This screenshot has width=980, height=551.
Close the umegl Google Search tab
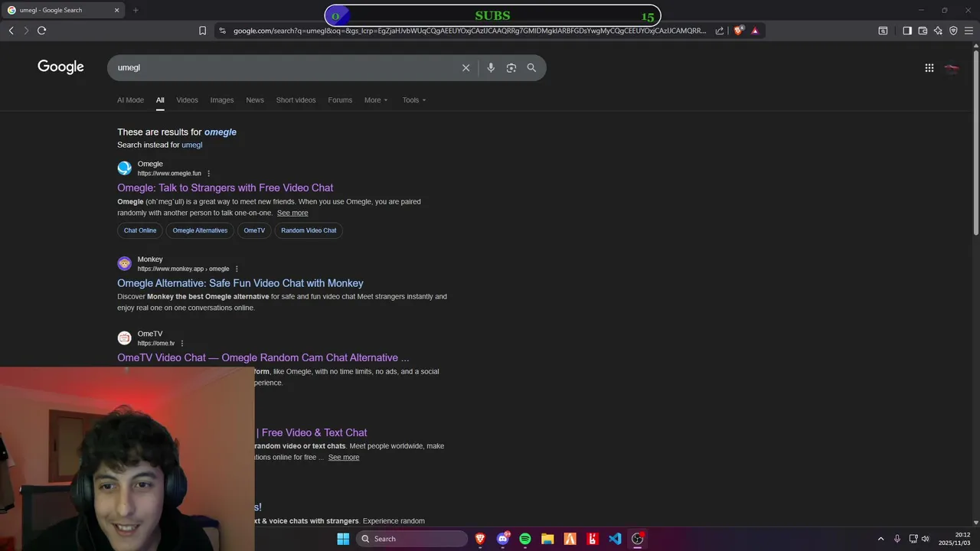(x=116, y=10)
